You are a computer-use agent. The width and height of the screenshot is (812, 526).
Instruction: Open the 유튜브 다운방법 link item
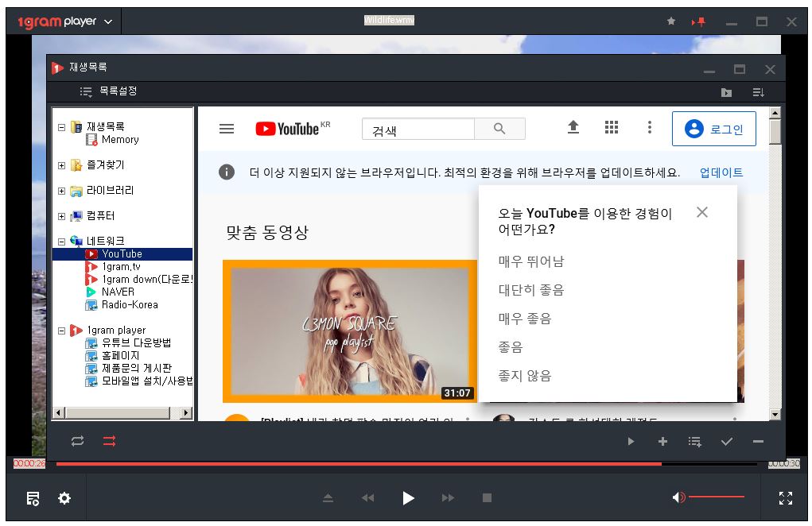136,343
